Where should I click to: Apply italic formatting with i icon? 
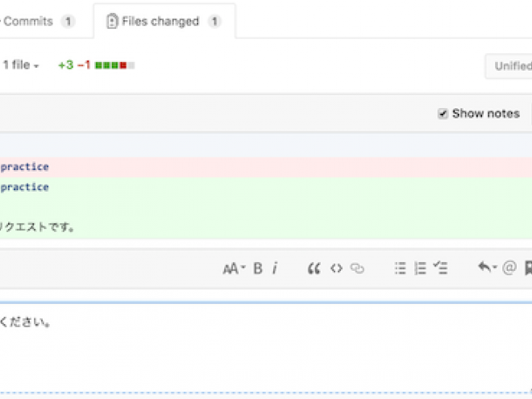[275, 268]
